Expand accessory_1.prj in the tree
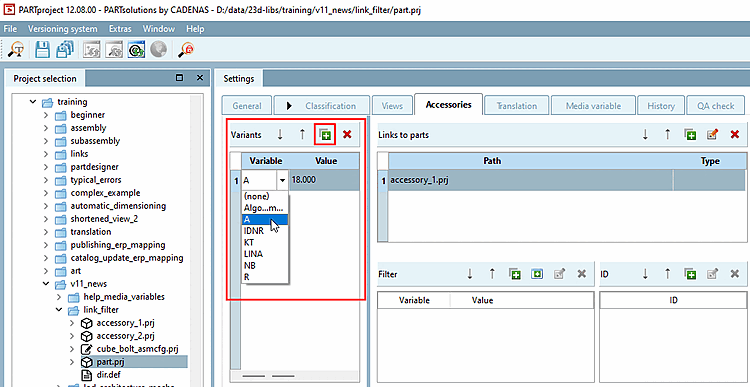This screenshot has width=750, height=387. tap(71, 323)
